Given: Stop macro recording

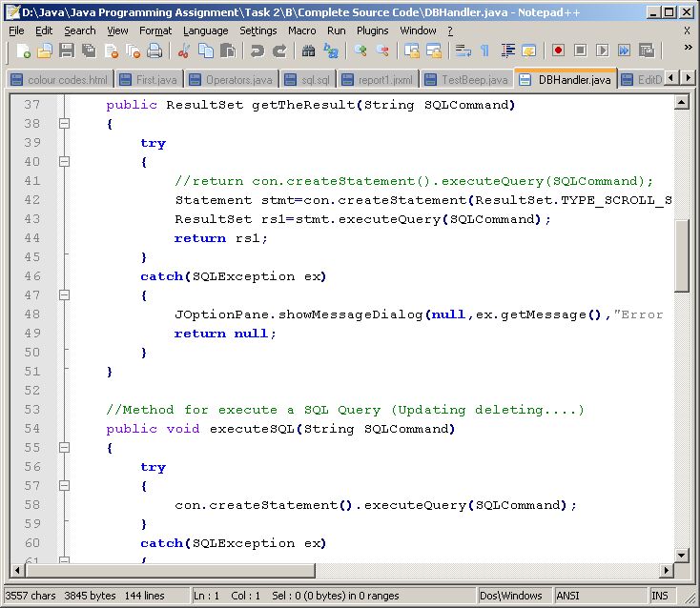Looking at the screenshot, I should [x=581, y=51].
